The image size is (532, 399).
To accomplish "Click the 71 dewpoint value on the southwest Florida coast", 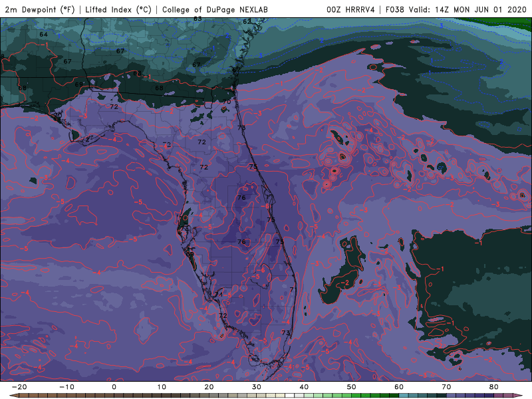I will [x=219, y=294].
